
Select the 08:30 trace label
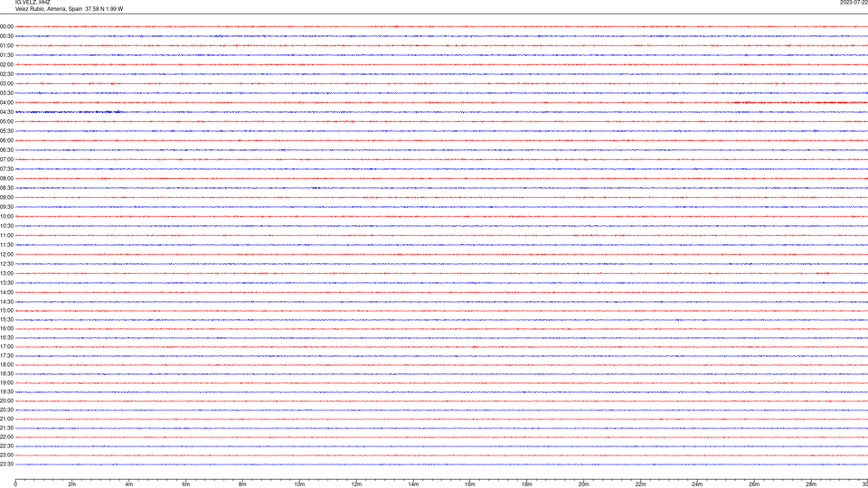click(x=6, y=188)
